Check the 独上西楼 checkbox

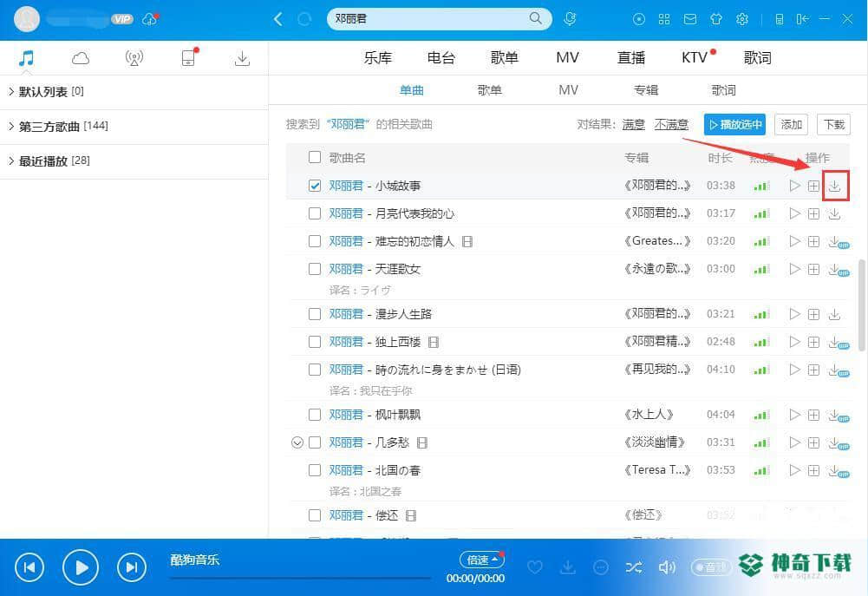pyautogui.click(x=315, y=342)
